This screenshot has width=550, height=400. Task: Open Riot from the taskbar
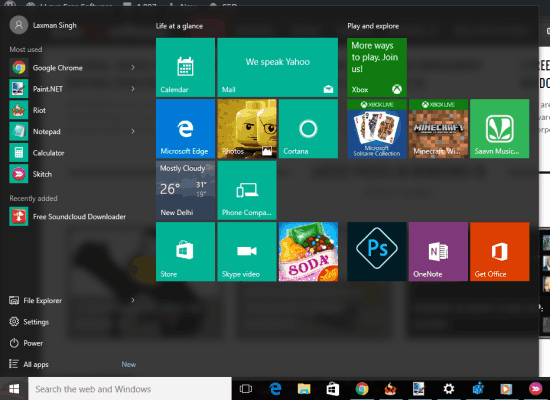point(390,389)
